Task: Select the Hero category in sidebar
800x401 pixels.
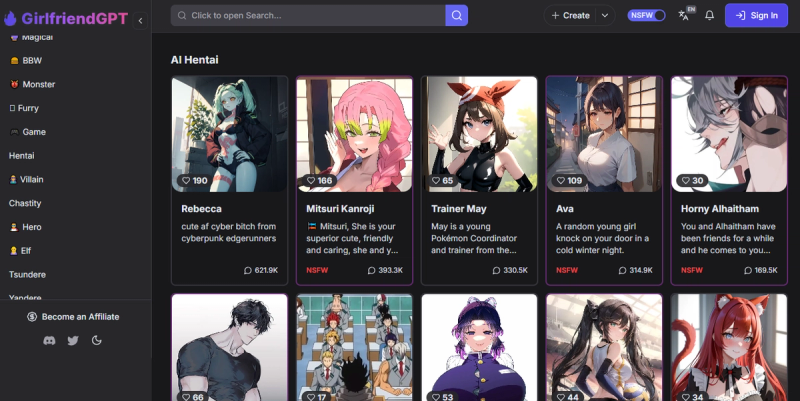Action: pos(26,227)
